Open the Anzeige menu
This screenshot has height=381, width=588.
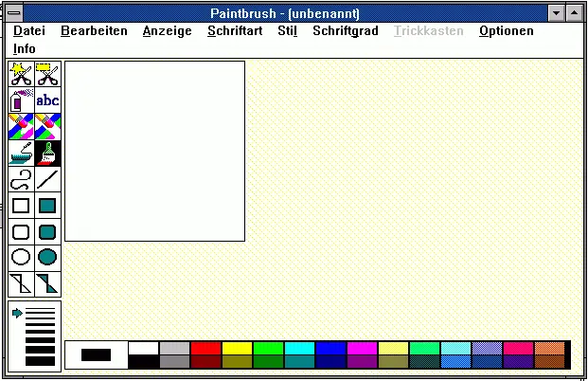click(168, 30)
